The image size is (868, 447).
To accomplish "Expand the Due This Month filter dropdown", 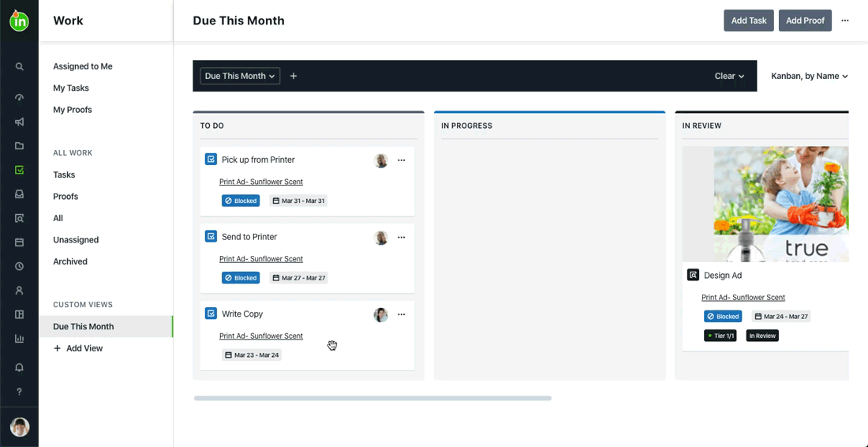I will [x=240, y=76].
